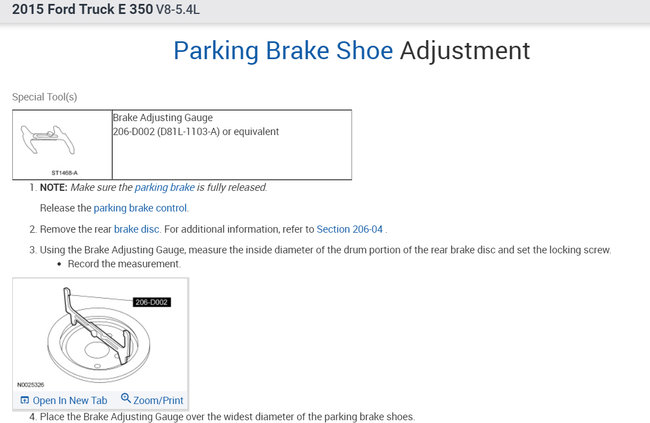Follow the 'brake disc' link in step 2

coord(137,229)
